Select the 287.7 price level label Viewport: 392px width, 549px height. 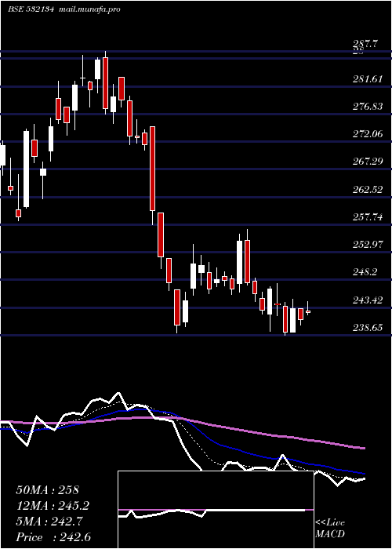pos(365,44)
